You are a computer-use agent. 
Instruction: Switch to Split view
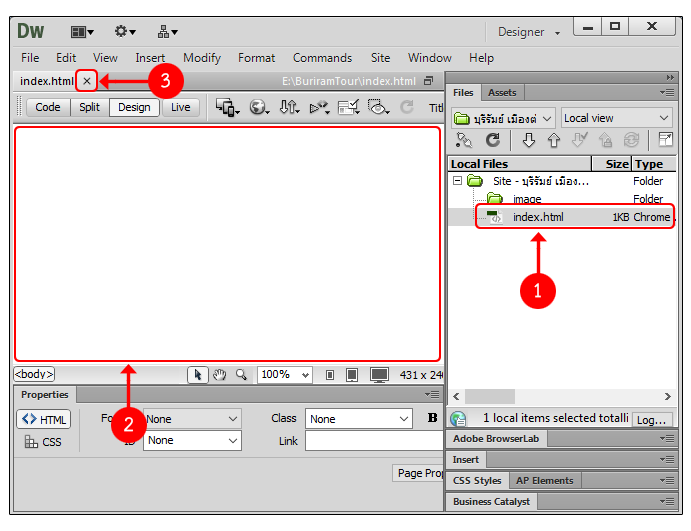89,107
